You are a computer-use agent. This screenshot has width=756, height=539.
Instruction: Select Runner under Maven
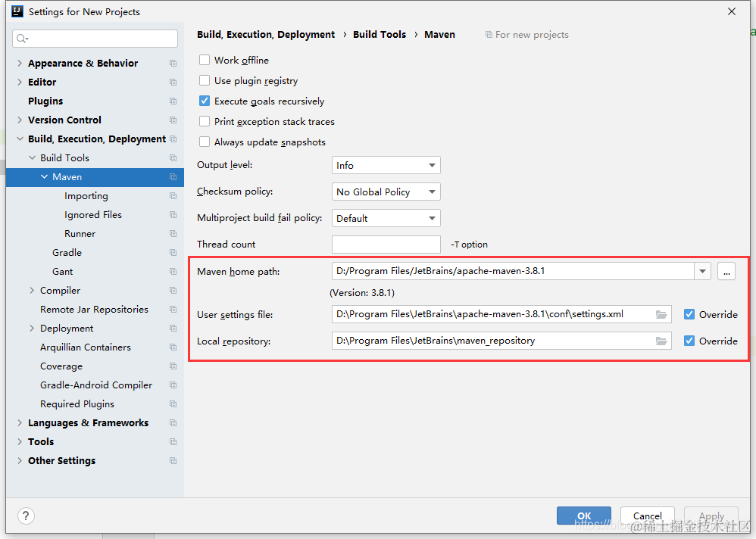click(x=80, y=234)
